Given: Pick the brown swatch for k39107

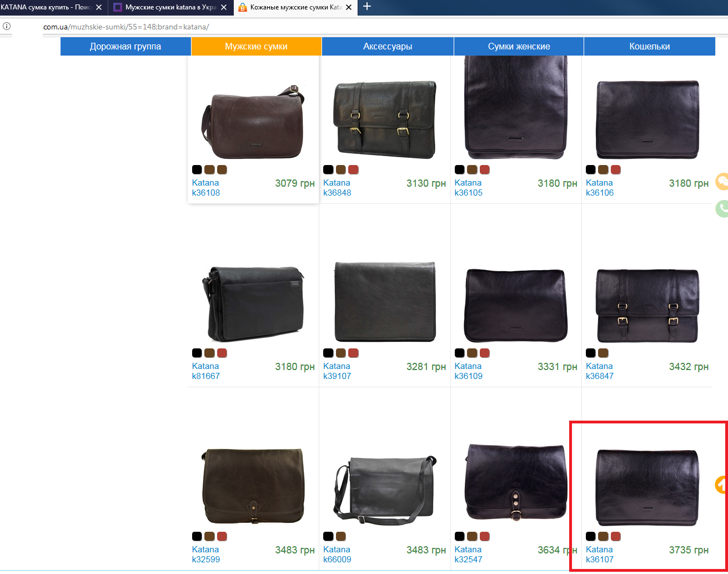Looking at the screenshot, I should 341,353.
